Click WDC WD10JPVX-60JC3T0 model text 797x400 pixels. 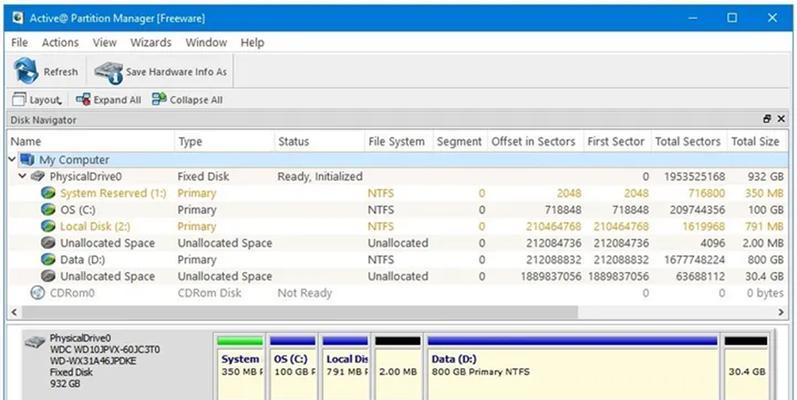tap(105, 350)
